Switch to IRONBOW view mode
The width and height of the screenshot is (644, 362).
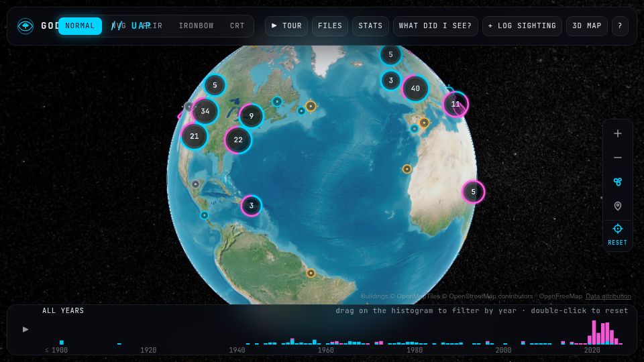(x=197, y=26)
